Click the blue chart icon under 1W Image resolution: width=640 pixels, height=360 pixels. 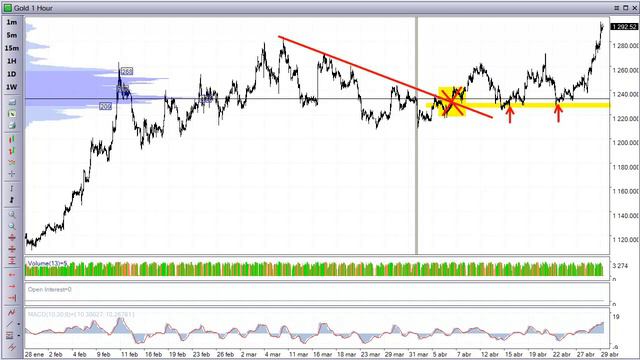(x=12, y=102)
